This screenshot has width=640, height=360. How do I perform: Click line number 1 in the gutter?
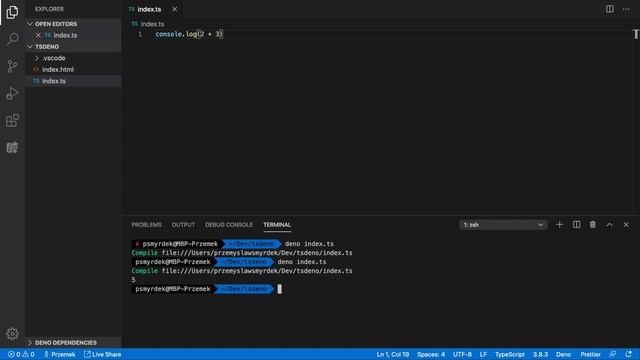(x=140, y=34)
